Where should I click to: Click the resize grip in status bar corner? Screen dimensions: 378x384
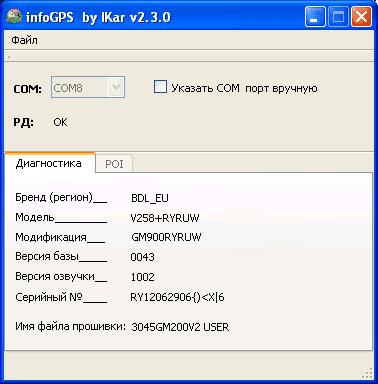click(367, 373)
